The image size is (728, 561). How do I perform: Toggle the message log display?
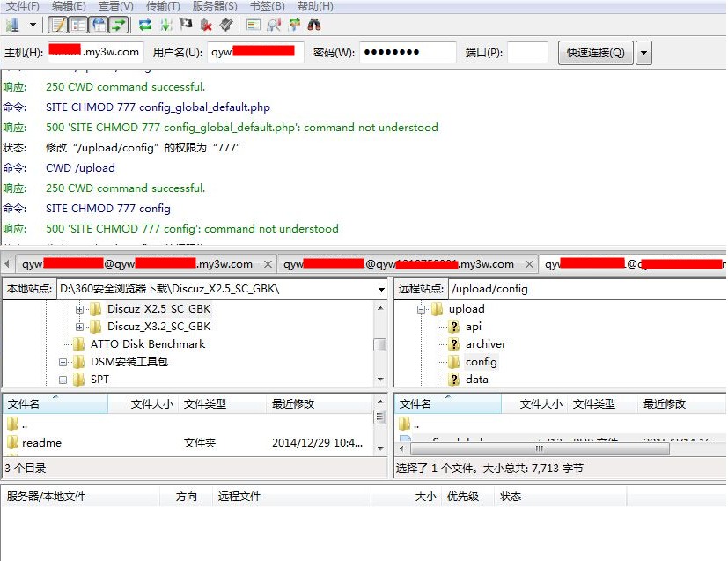(57, 25)
